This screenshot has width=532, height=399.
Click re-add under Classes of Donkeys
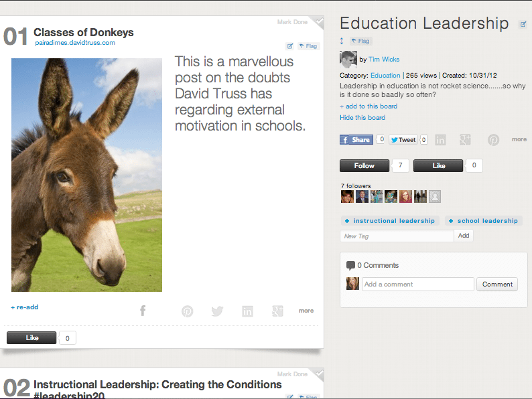(x=24, y=307)
